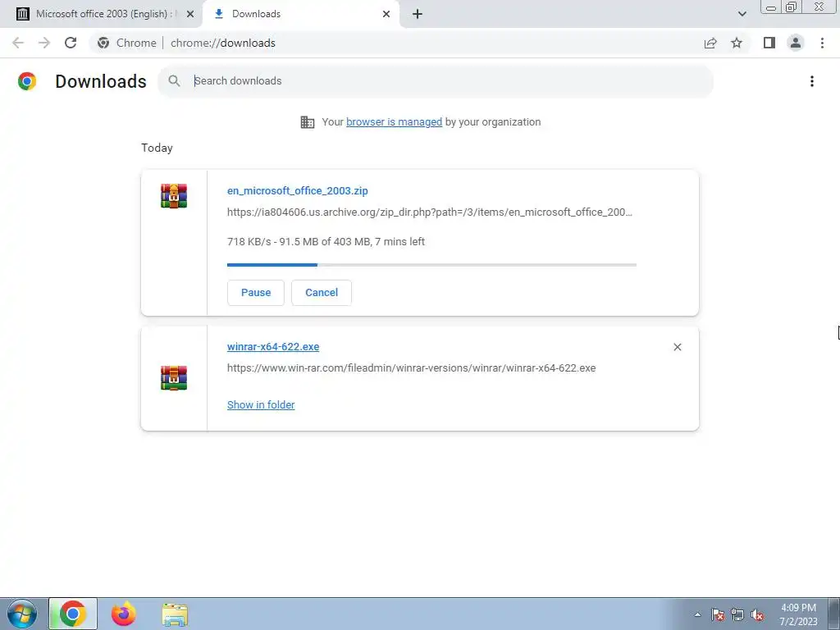The height and width of the screenshot is (630, 840).
Task: Share this page icon in address bar
Action: (710, 43)
